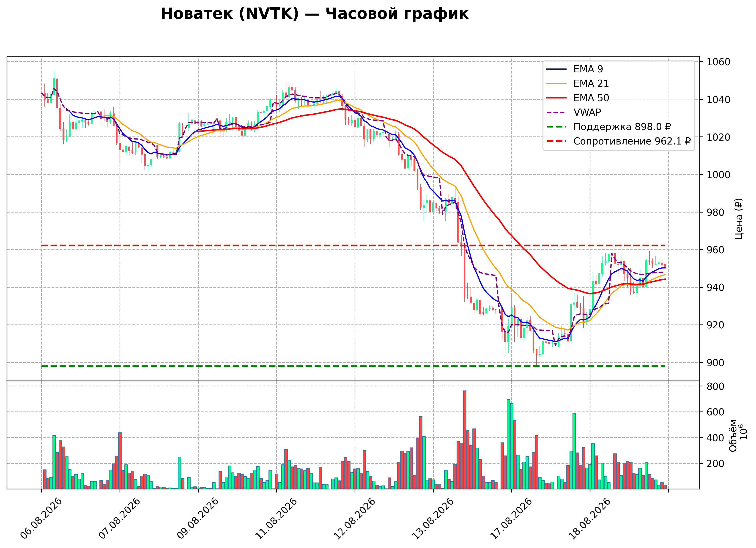Click the green dashed Поддержка legend sample
Viewport: 756px width, 548px height.
pyautogui.click(x=556, y=127)
